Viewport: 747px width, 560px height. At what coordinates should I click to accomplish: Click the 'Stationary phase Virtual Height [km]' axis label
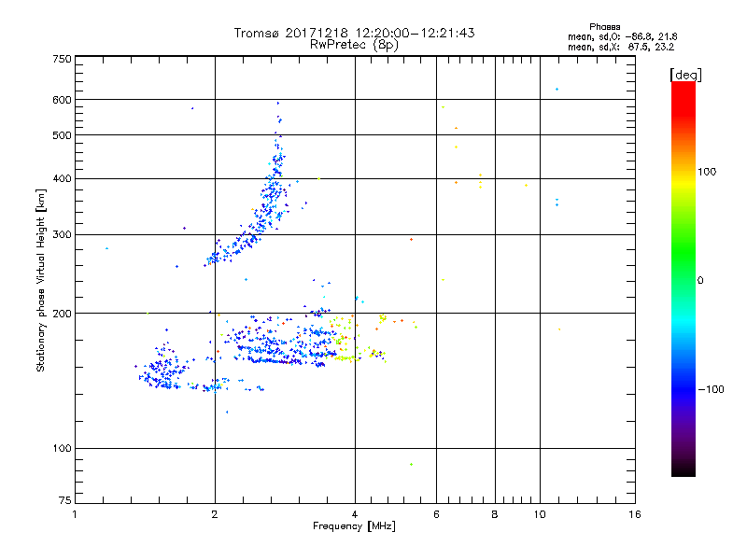[x=41, y=281]
